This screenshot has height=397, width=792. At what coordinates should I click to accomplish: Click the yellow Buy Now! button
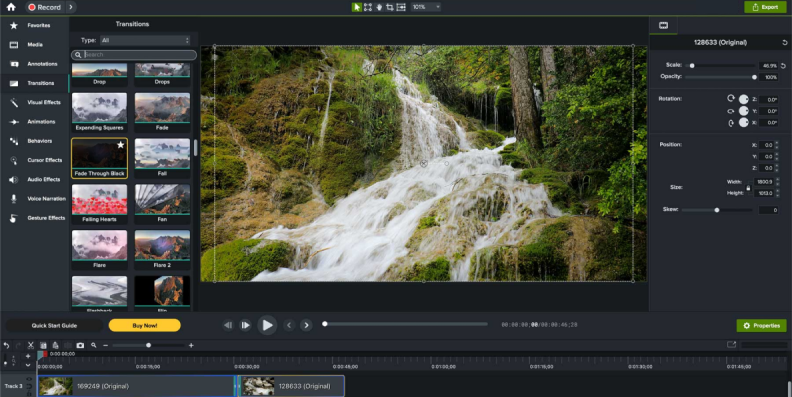[144, 326]
